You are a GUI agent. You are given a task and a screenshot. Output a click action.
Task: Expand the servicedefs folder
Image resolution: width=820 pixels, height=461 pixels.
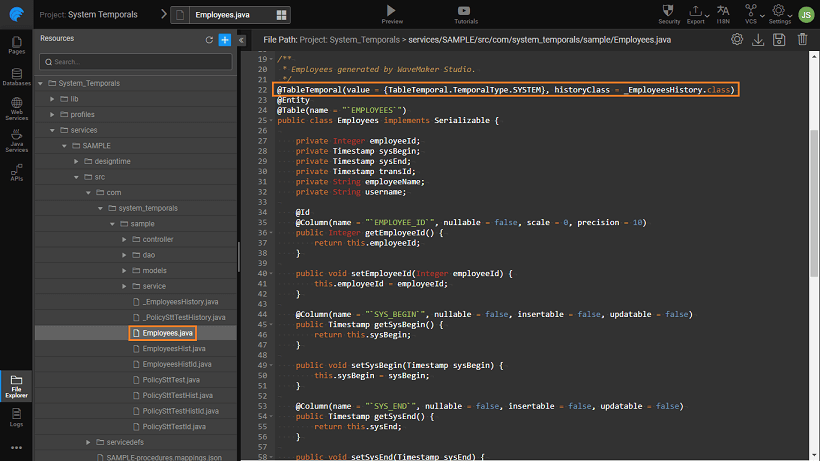click(x=87, y=442)
